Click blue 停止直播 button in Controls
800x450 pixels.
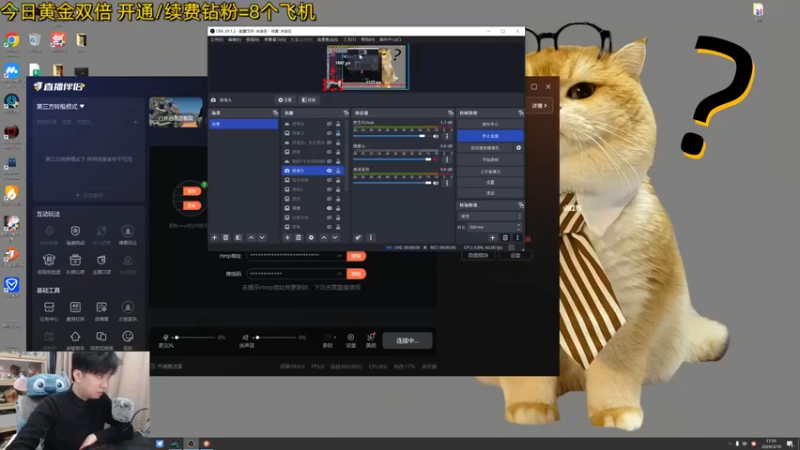point(490,136)
